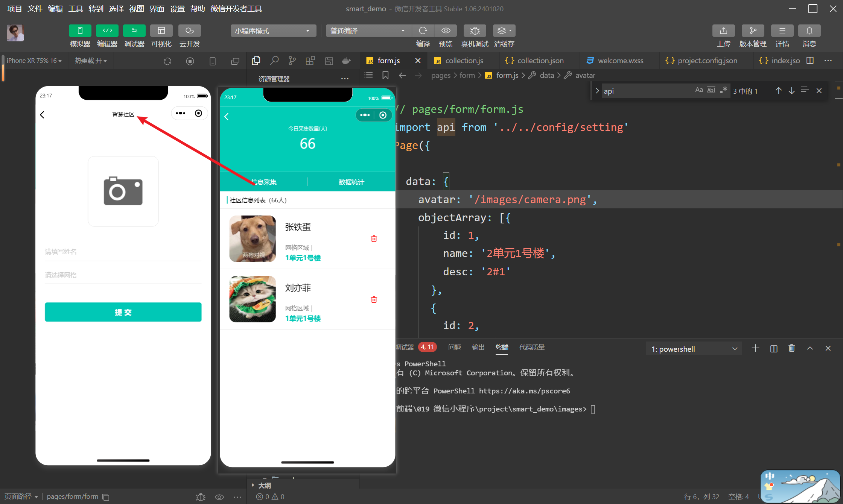Click the 提交 submit button
843x504 pixels.
(x=123, y=312)
